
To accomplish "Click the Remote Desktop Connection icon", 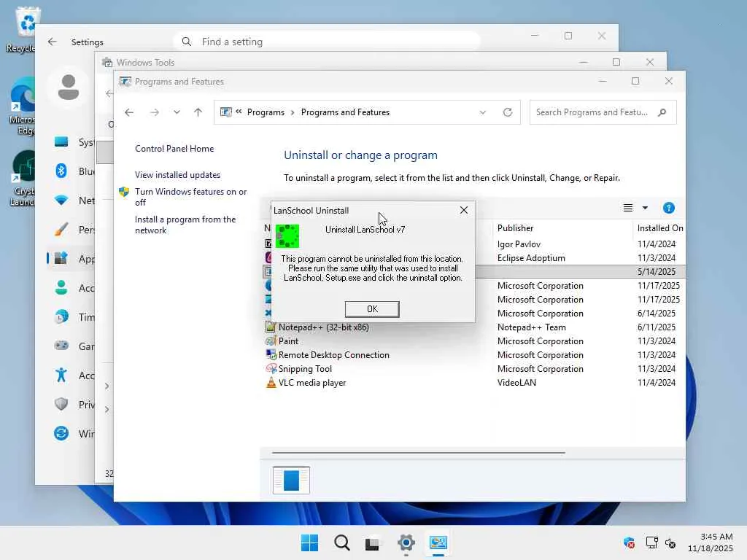I will coord(271,355).
